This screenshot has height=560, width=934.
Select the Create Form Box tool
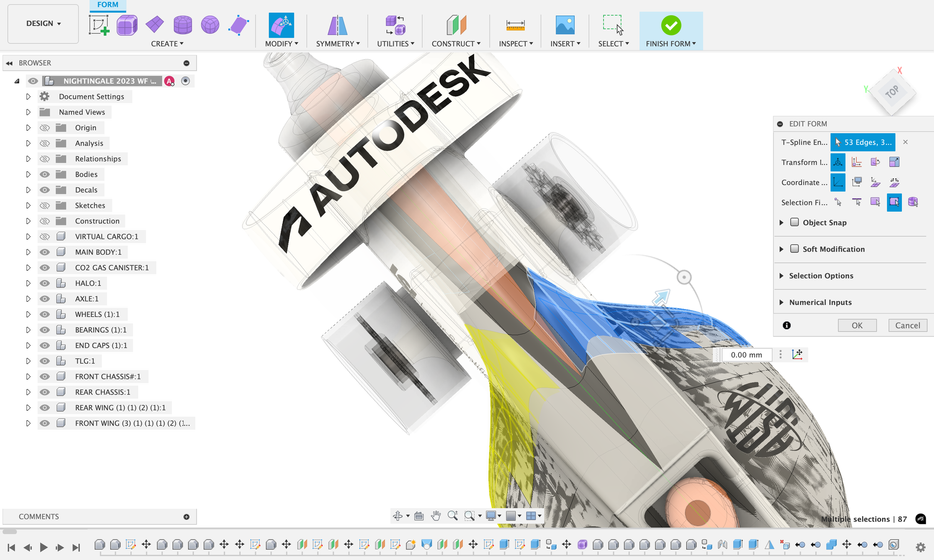point(127,25)
